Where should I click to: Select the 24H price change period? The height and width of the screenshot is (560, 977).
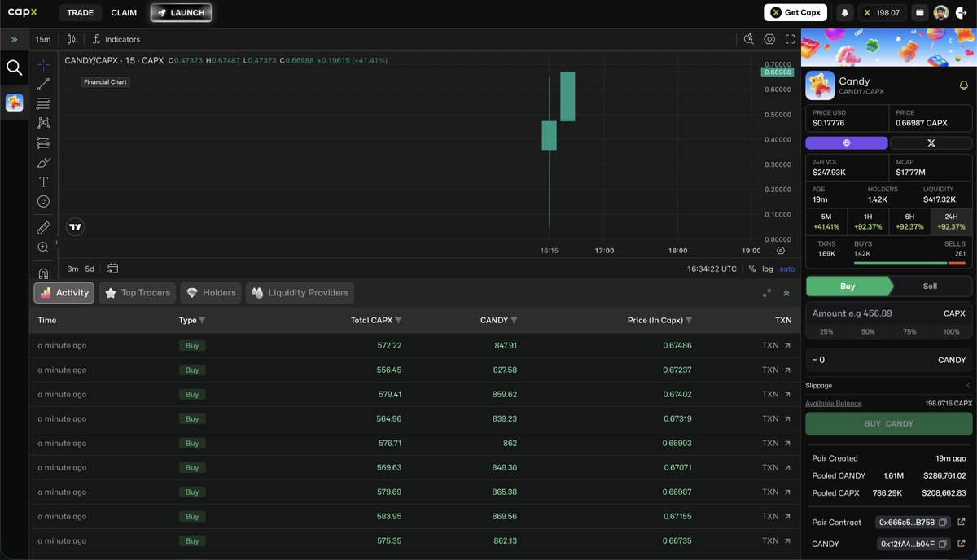tap(952, 221)
